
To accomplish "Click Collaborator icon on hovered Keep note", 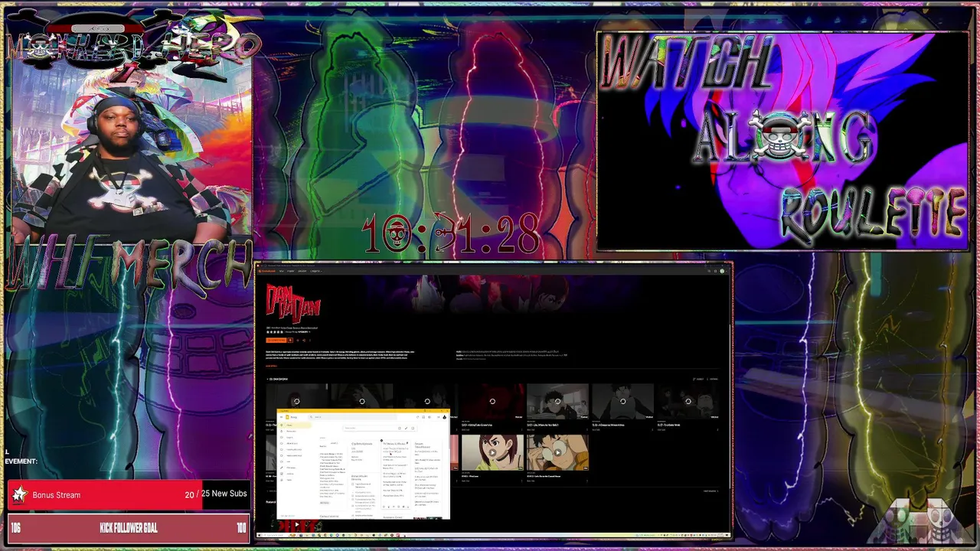I will click(x=389, y=507).
